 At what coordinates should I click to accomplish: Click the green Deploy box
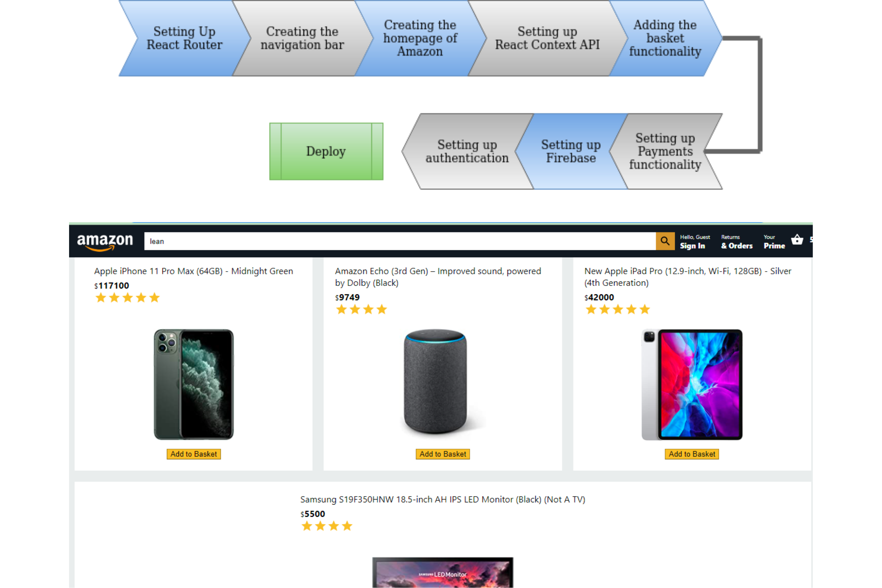pos(326,151)
